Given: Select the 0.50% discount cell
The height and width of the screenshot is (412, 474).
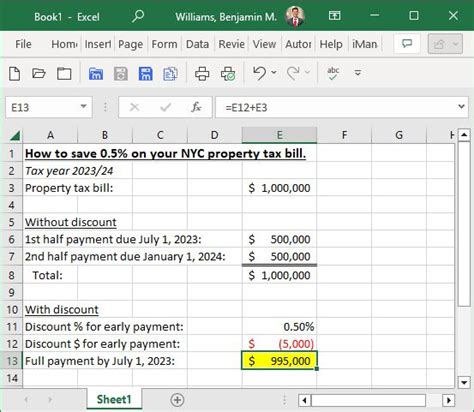Looking at the screenshot, I should point(279,327).
